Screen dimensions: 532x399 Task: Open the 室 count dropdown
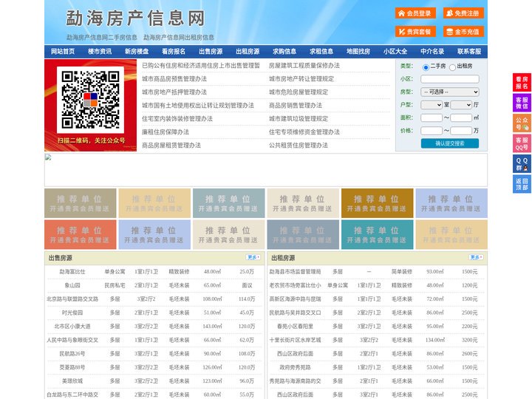click(x=432, y=105)
